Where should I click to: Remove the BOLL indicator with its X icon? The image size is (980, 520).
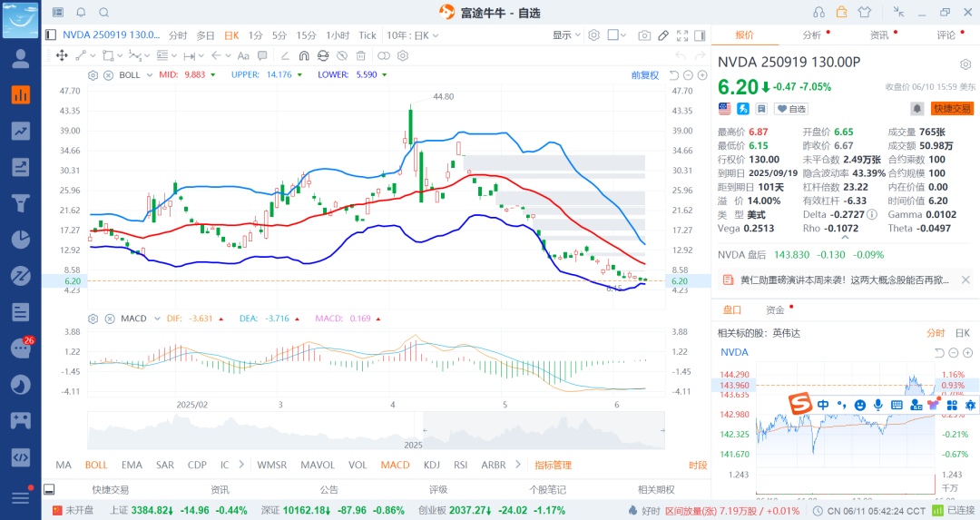click(108, 74)
